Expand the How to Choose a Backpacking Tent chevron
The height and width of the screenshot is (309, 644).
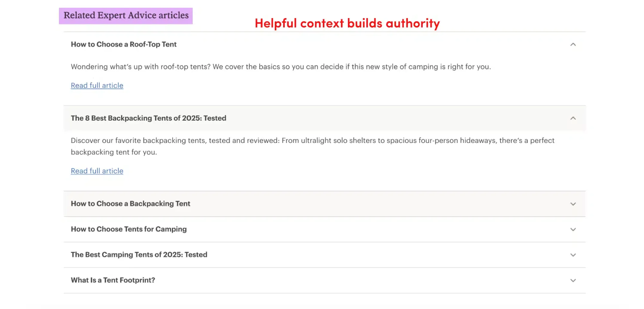tap(573, 204)
